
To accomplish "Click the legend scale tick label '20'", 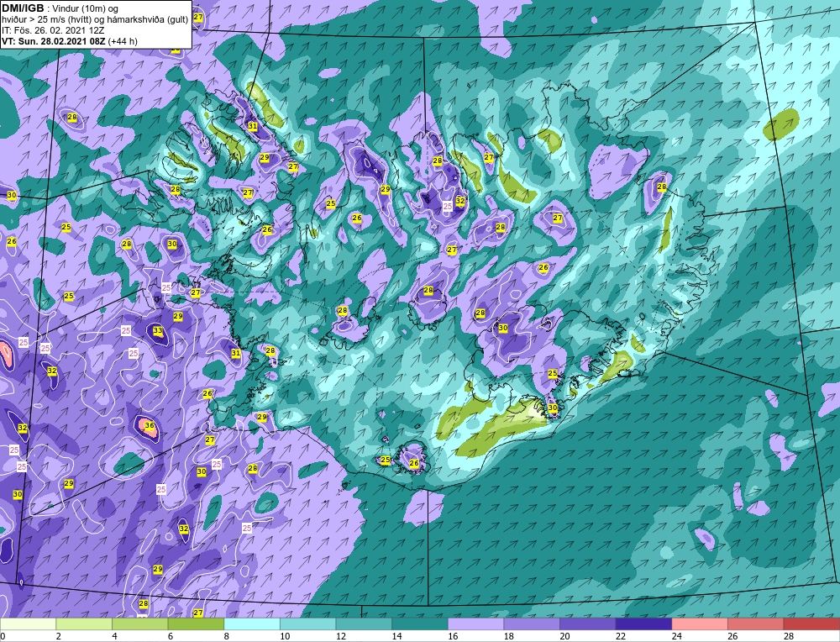I will (564, 636).
